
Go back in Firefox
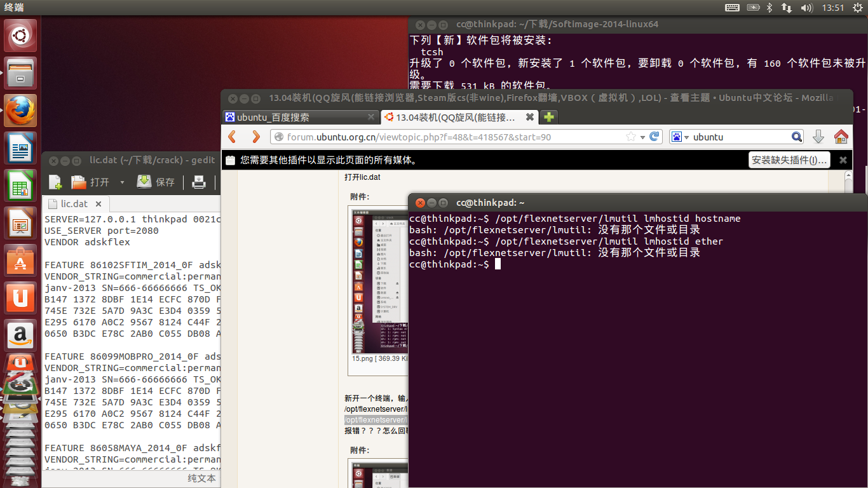tap(232, 137)
